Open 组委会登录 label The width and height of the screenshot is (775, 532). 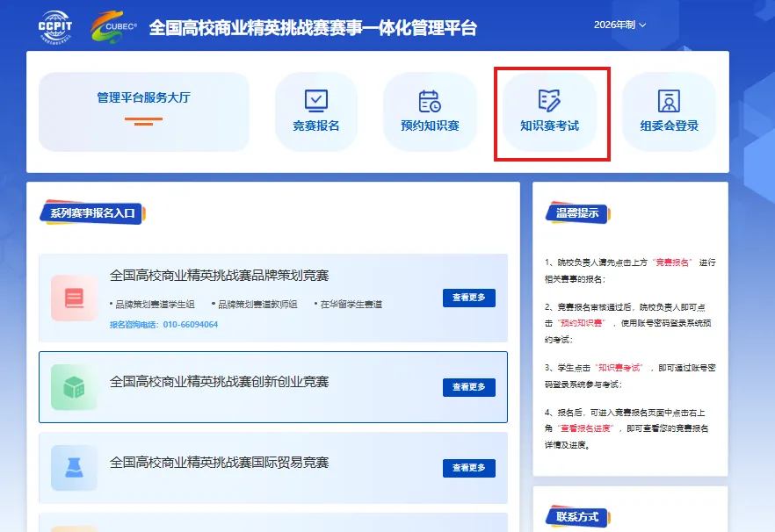pos(669,126)
